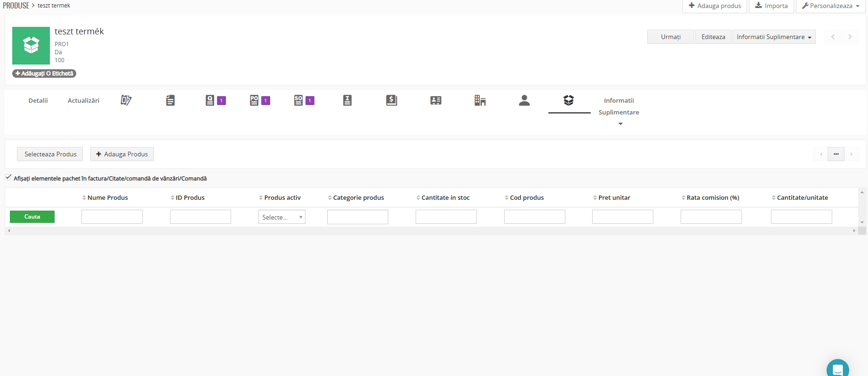Focus the Pret unitar filter field
The height and width of the screenshot is (376, 868).
[x=623, y=217]
